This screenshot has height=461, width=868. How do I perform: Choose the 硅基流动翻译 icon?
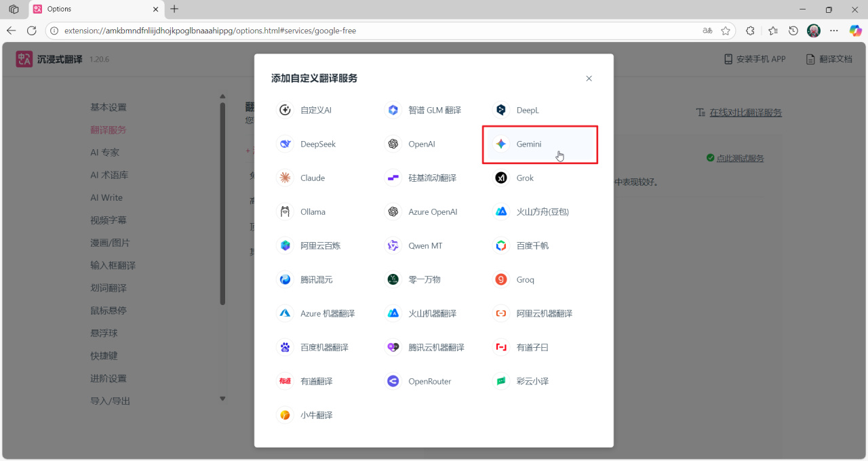[x=393, y=178]
